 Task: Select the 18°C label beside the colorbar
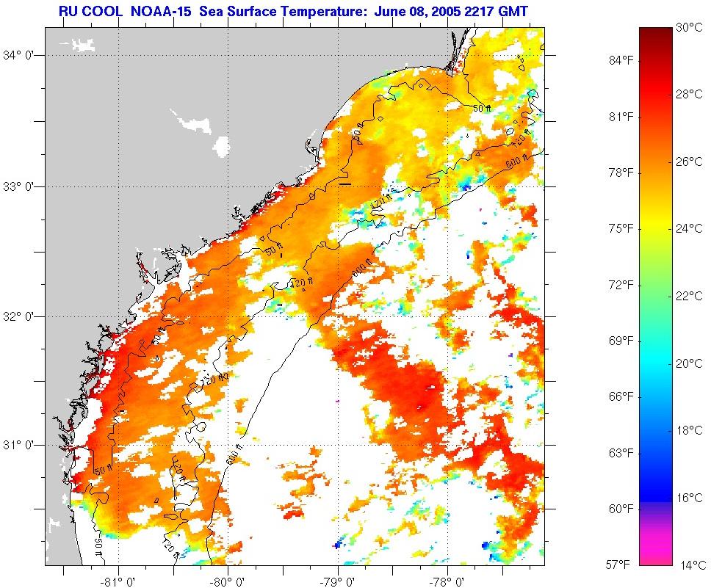[x=687, y=431]
